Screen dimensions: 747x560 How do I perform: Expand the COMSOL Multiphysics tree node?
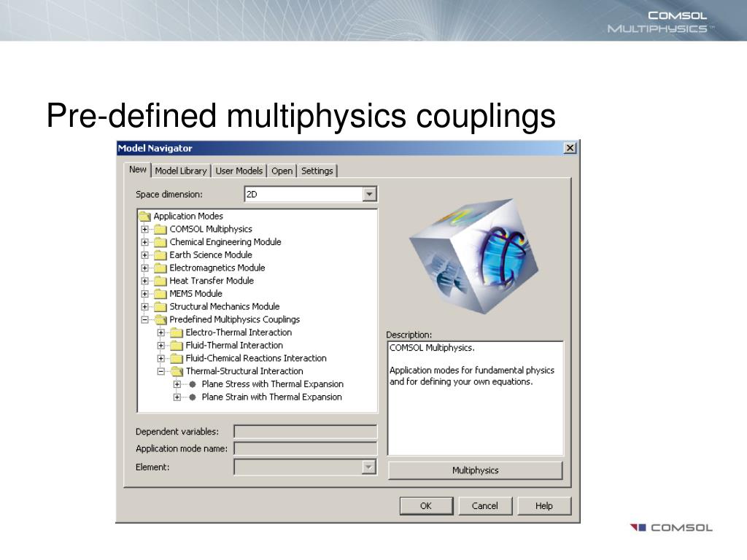point(145,230)
